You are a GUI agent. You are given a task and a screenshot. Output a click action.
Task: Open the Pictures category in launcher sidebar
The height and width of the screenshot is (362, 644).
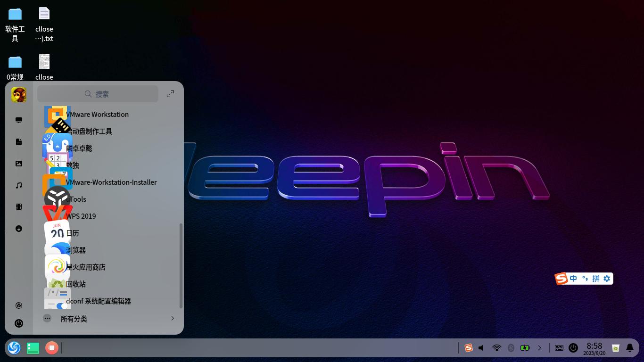pyautogui.click(x=19, y=163)
